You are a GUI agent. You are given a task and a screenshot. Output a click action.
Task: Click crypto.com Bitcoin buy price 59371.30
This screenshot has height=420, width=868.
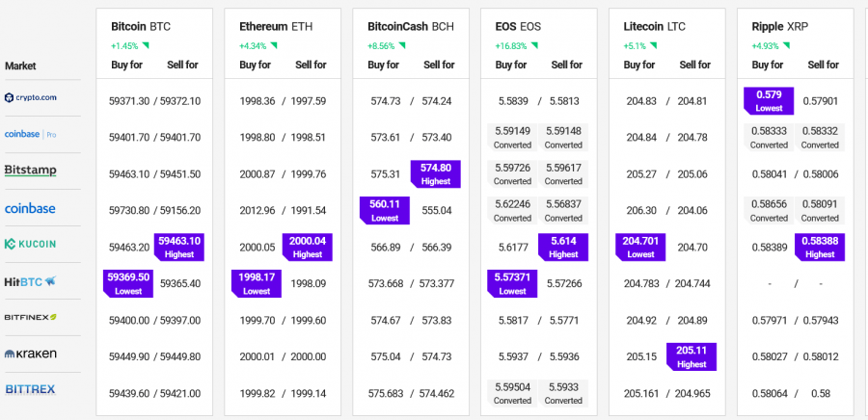[129, 101]
